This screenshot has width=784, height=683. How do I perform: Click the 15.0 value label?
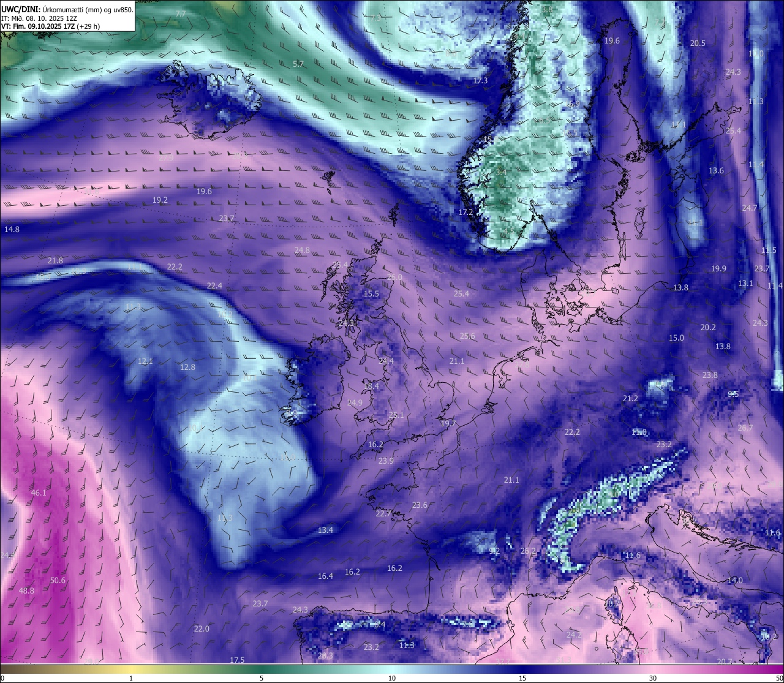click(676, 338)
